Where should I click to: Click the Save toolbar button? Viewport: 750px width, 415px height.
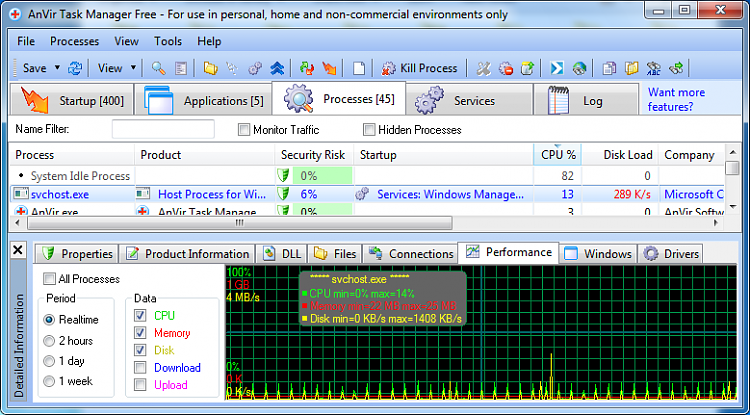point(34,68)
